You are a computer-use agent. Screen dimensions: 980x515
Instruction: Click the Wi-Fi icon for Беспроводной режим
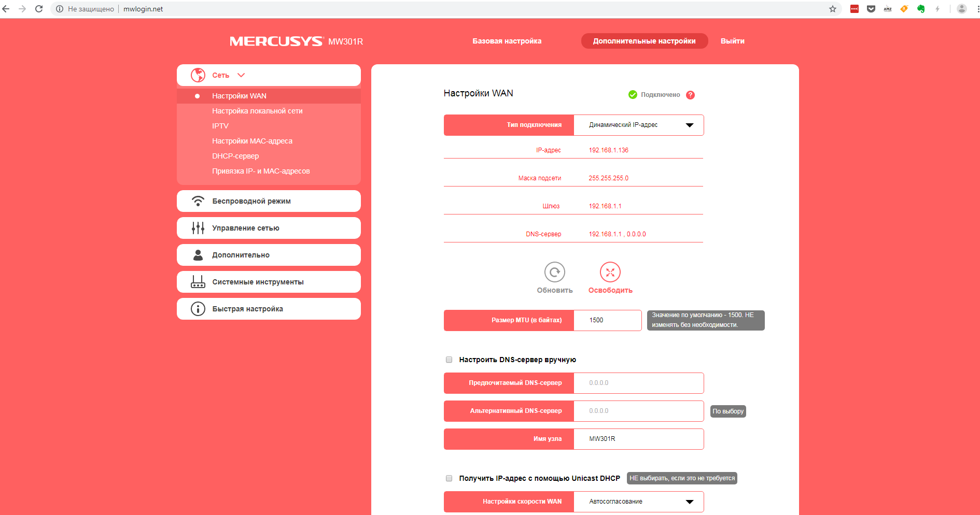[198, 201]
